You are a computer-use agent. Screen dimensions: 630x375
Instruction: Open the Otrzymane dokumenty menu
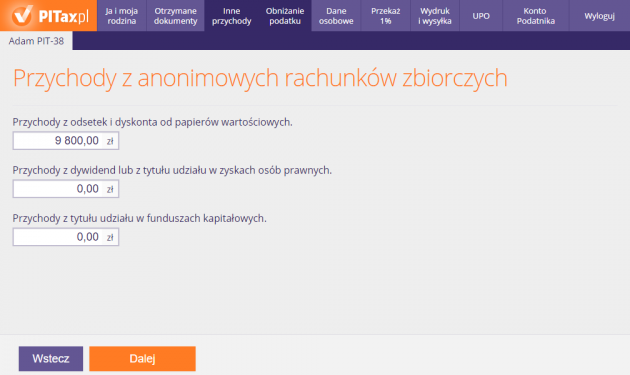click(176, 16)
